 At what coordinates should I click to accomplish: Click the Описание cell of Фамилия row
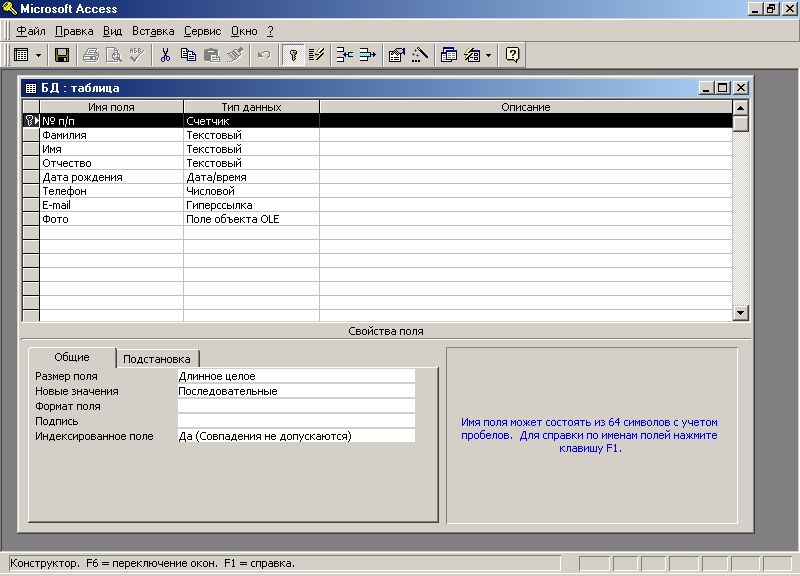pos(526,135)
